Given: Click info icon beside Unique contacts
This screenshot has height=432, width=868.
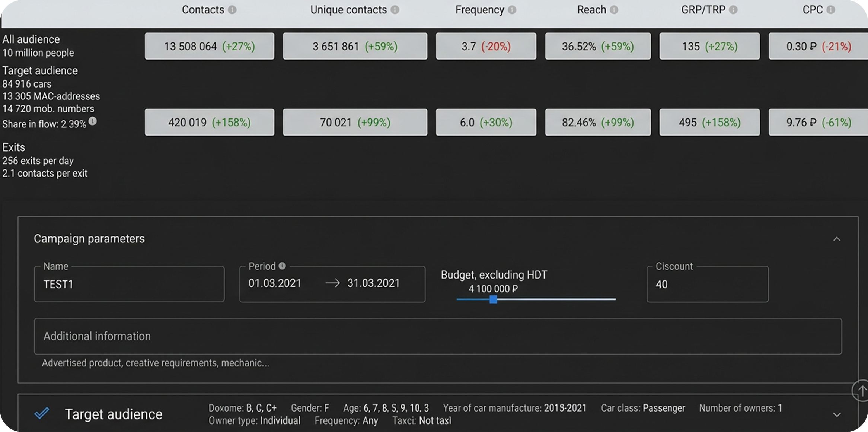Looking at the screenshot, I should click(x=395, y=10).
